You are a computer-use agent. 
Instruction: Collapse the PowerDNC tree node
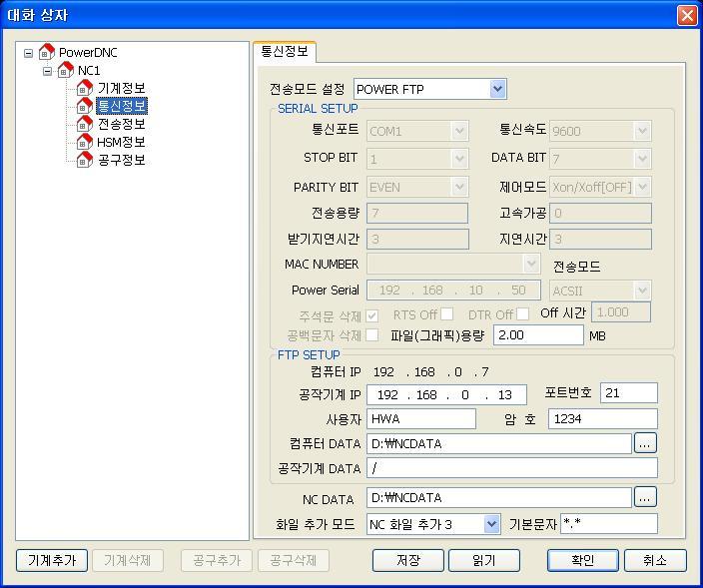[x=28, y=53]
